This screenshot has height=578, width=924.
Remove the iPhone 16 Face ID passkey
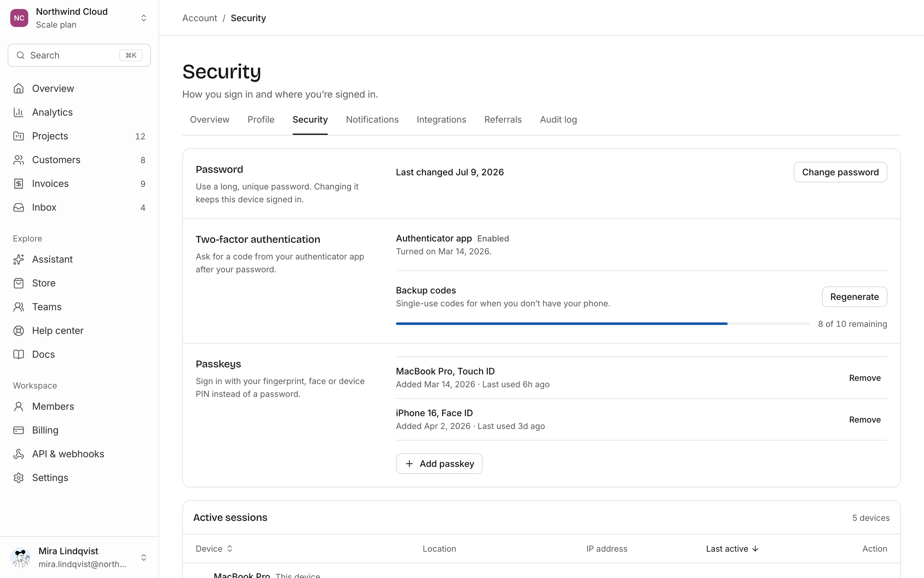(865, 419)
